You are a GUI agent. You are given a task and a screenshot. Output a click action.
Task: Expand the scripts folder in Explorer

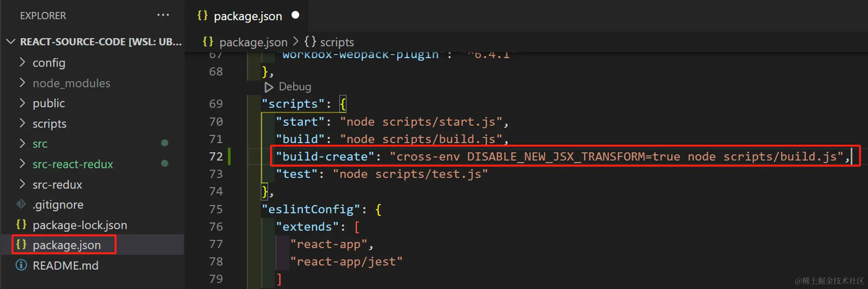23,123
